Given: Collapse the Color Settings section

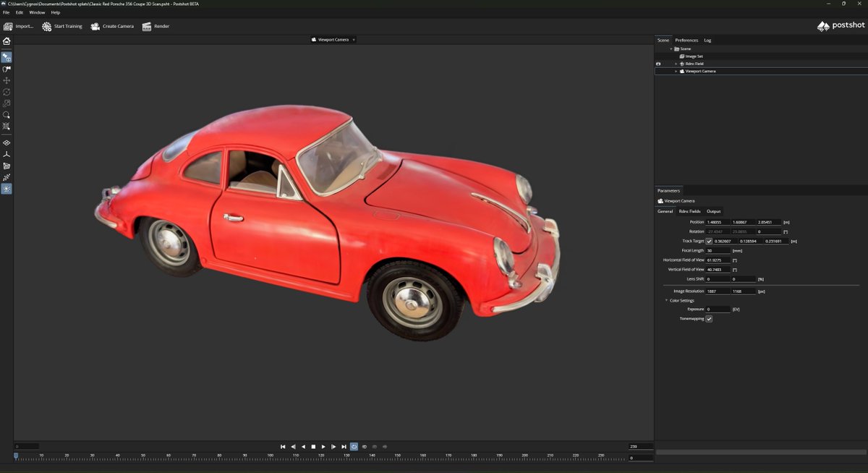Looking at the screenshot, I should (x=666, y=300).
